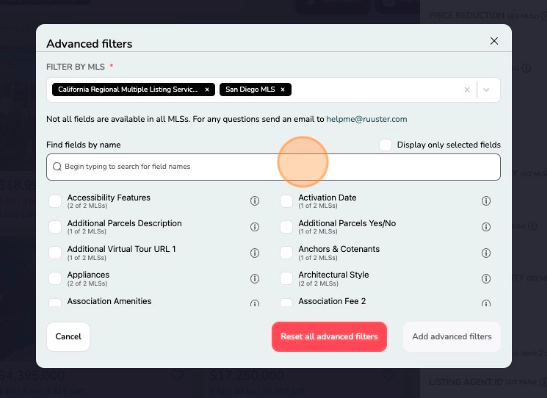Screen dimensions: 547x398
Task: View Architectural Style info icon
Action: [x=486, y=278]
